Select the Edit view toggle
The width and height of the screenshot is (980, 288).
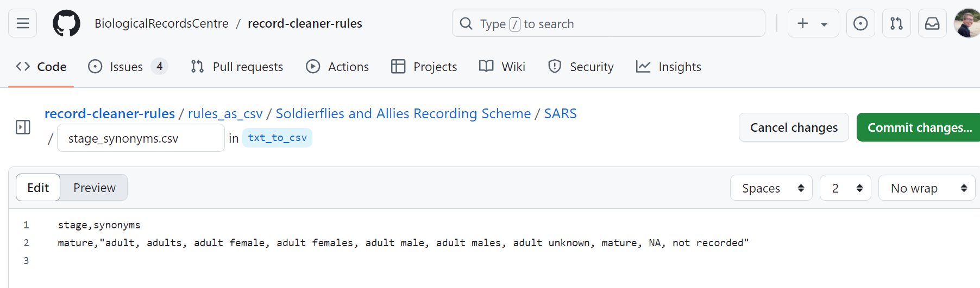click(x=38, y=188)
